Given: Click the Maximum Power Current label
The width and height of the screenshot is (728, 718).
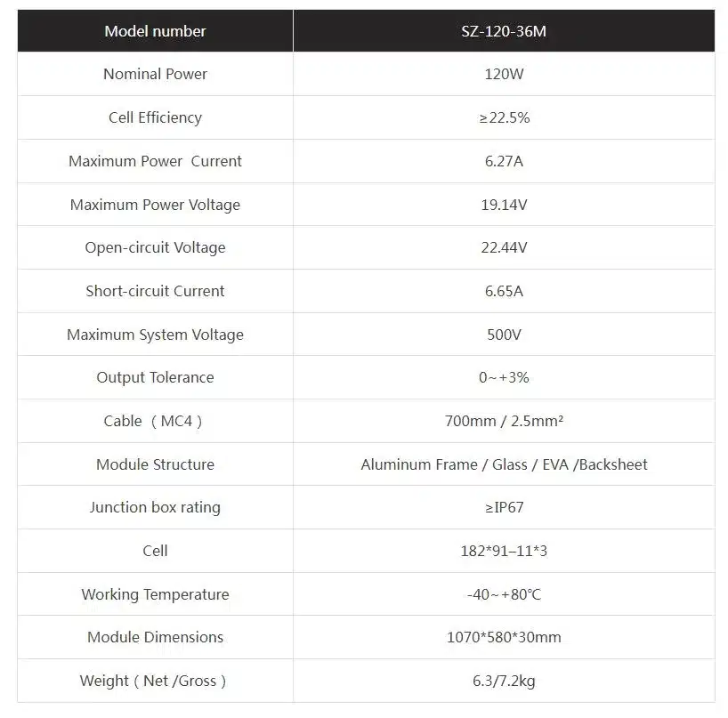Looking at the screenshot, I should [x=155, y=161].
